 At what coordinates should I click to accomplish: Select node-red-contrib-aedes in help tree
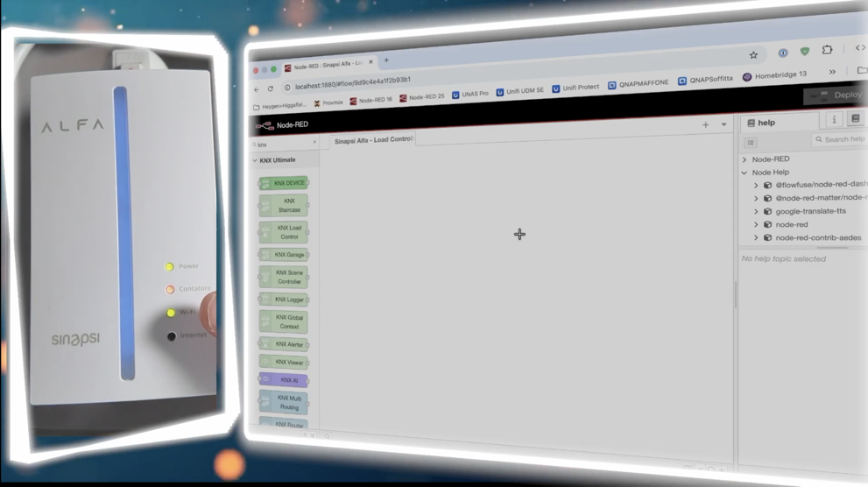(818, 237)
